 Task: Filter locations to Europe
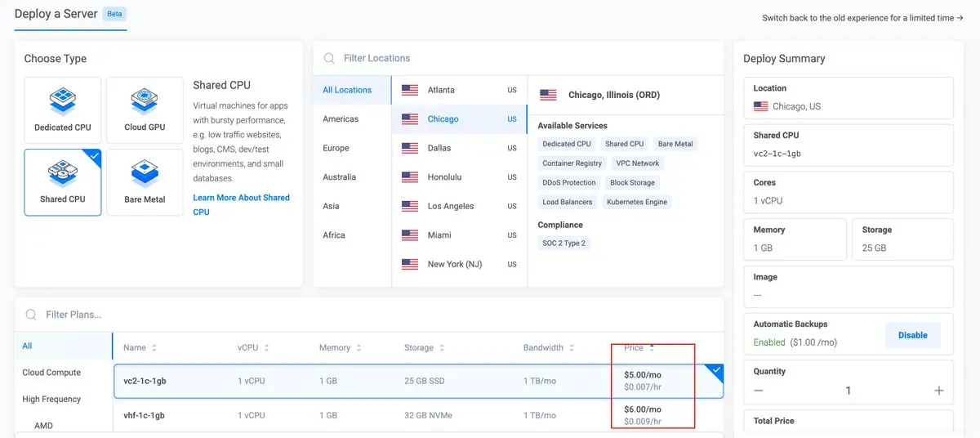tap(336, 148)
